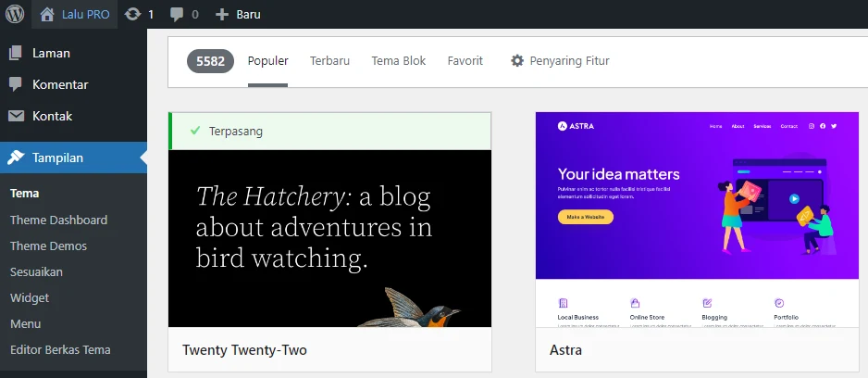
Task: Click the Astra logo in preview
Action: point(577,126)
